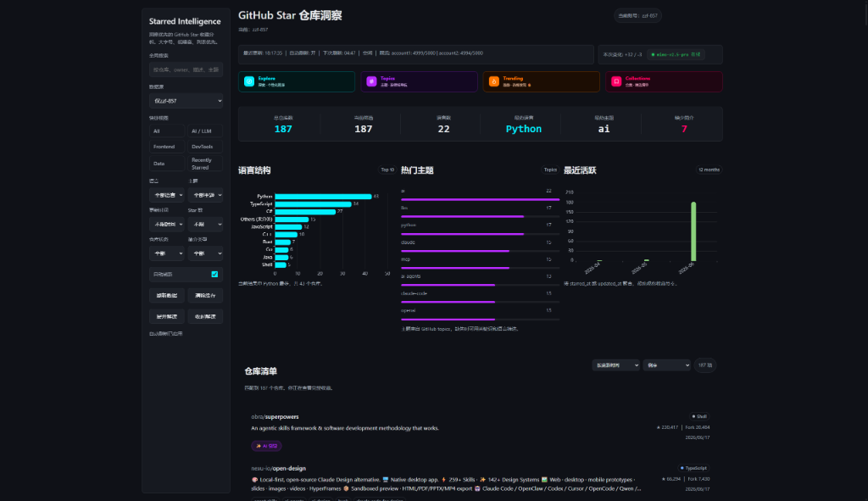
Task: Click the claude-code topic row
Action: tap(480, 298)
